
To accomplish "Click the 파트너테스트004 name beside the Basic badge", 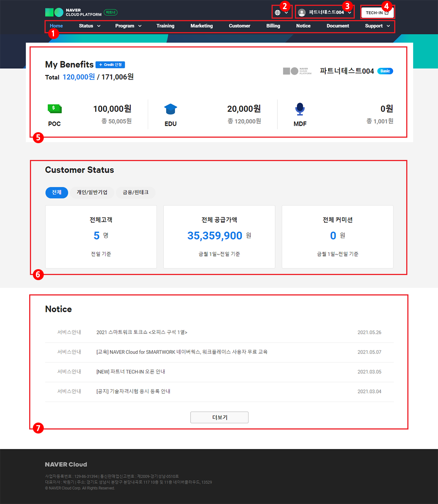I will coord(347,71).
